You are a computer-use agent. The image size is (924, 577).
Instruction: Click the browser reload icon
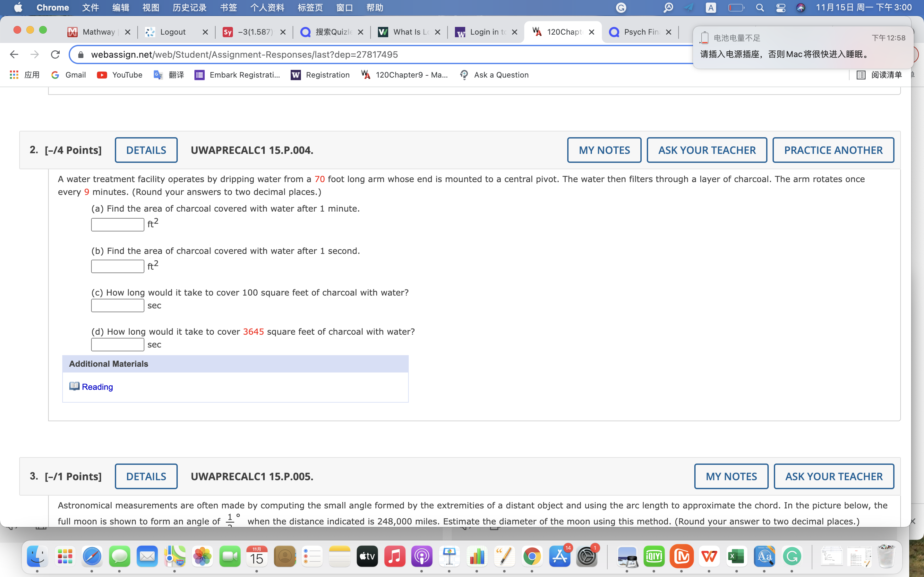pos(56,54)
